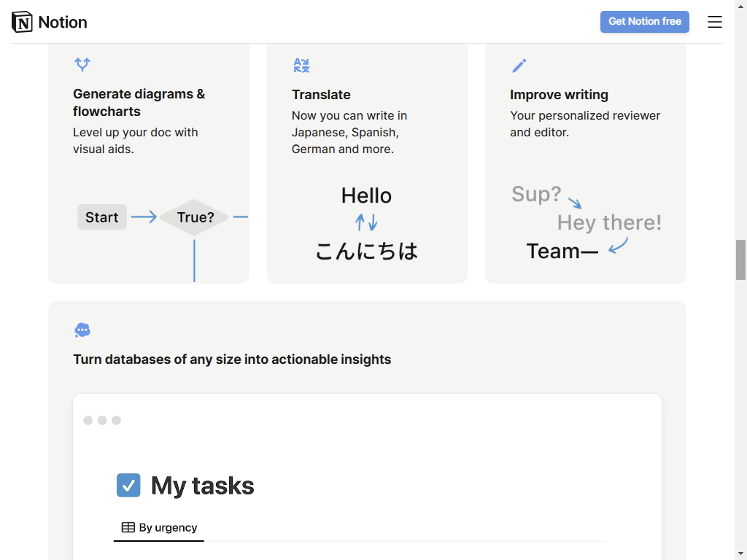Click the こんにちは sample text
The height and width of the screenshot is (560, 747).
pyautogui.click(x=366, y=251)
